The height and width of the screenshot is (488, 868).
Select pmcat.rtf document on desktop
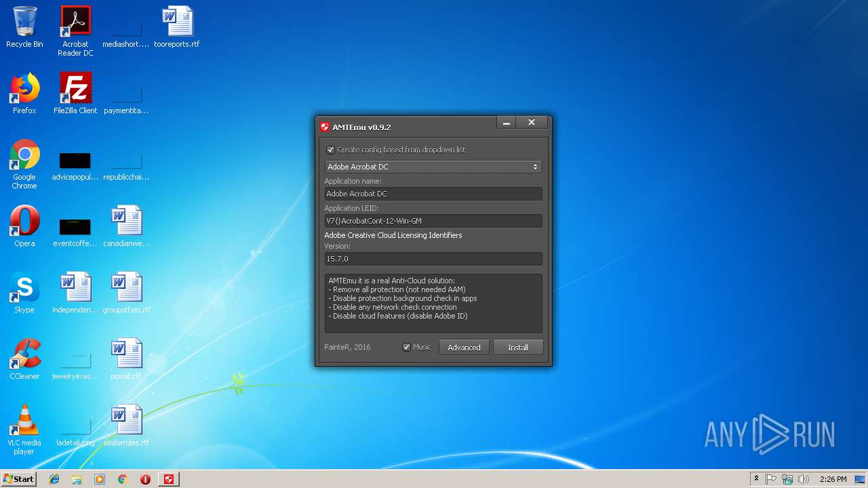pos(126,360)
